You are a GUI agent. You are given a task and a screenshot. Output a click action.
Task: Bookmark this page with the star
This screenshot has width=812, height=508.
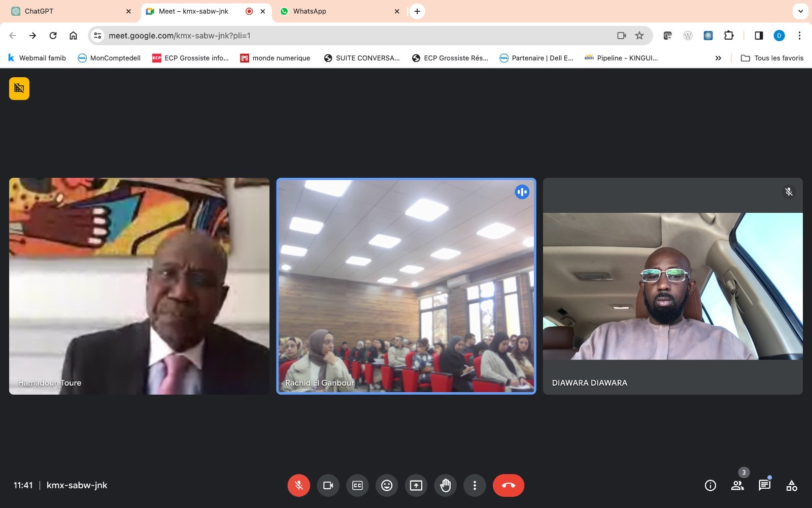[x=639, y=36]
